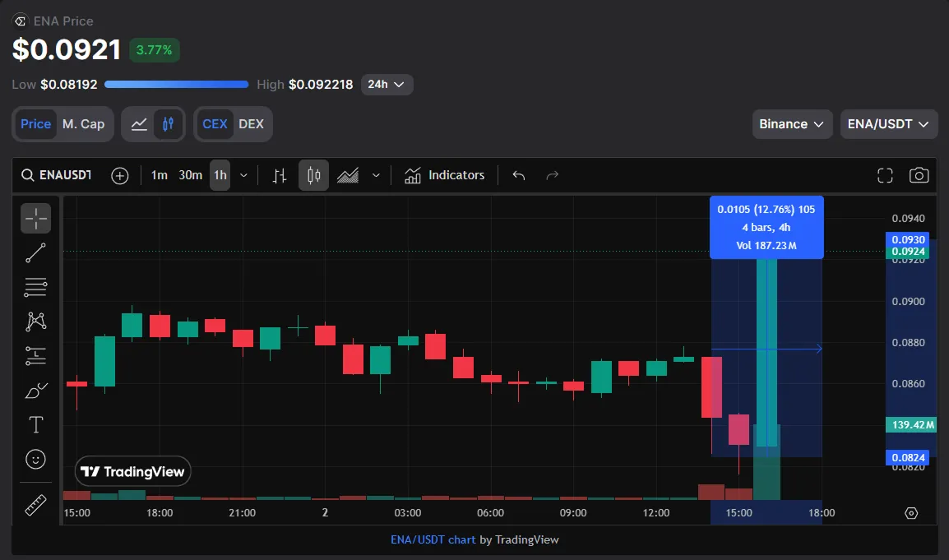Open the ENA/USDT pair dropdown
This screenshot has width=949, height=560.
tap(888, 124)
